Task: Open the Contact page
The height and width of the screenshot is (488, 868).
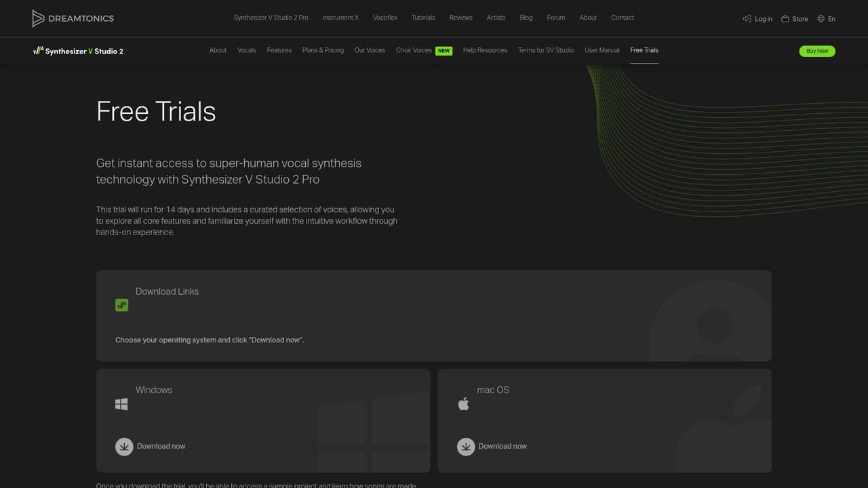Action: coord(623,18)
